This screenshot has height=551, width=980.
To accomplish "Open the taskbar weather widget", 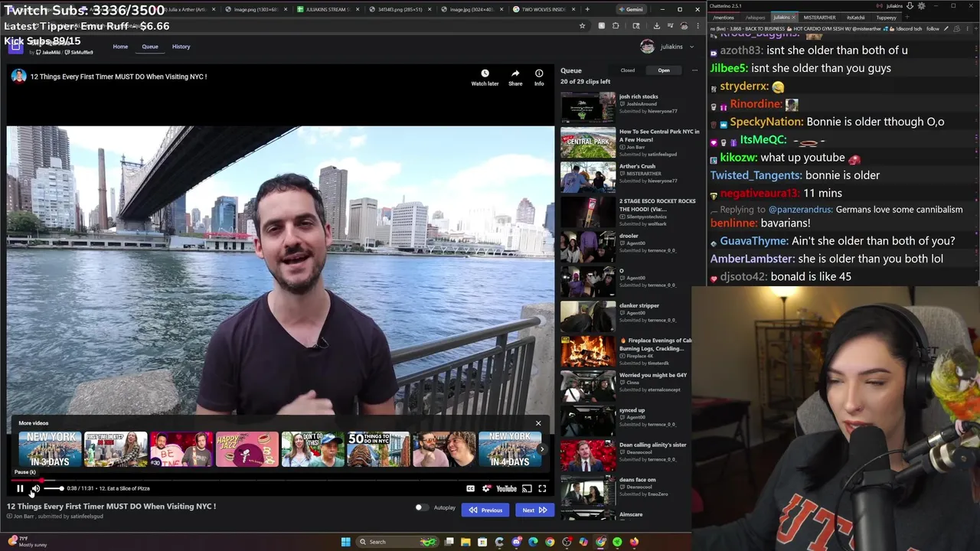I will [27, 542].
